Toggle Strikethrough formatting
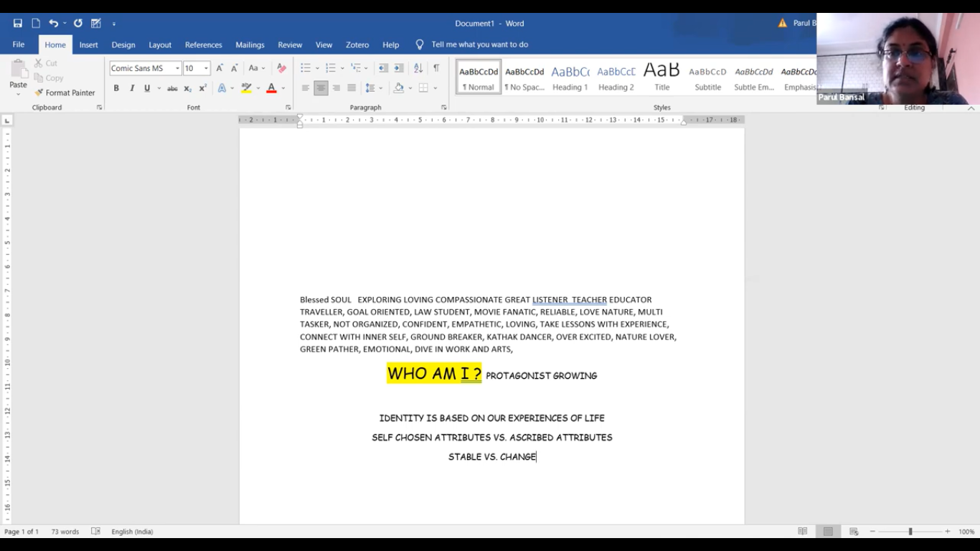980x551 pixels. pos(172,88)
